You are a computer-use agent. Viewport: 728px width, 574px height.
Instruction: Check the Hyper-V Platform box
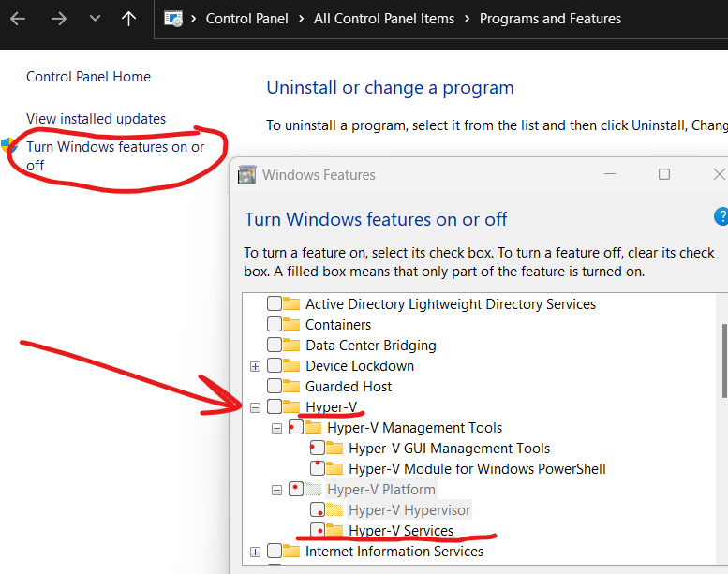(x=296, y=489)
